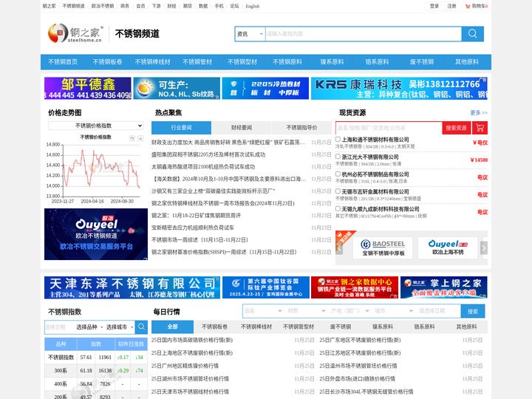Switch to the 财经要闻 tab
This screenshot has width=532, height=399.
point(241,128)
